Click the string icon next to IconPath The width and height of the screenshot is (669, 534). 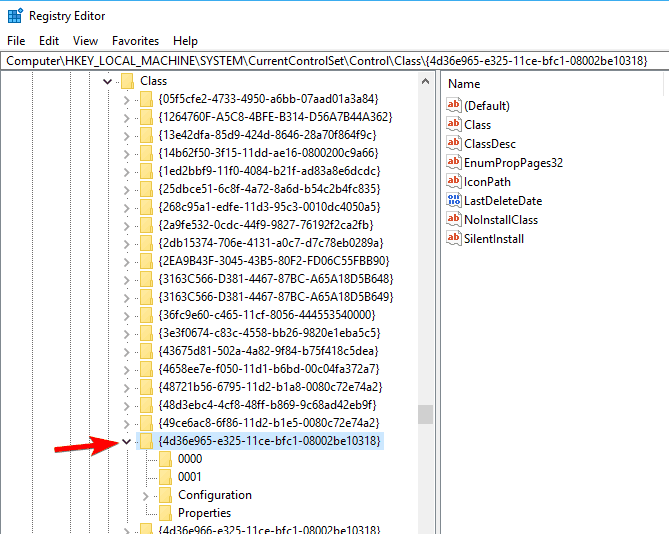(x=454, y=181)
